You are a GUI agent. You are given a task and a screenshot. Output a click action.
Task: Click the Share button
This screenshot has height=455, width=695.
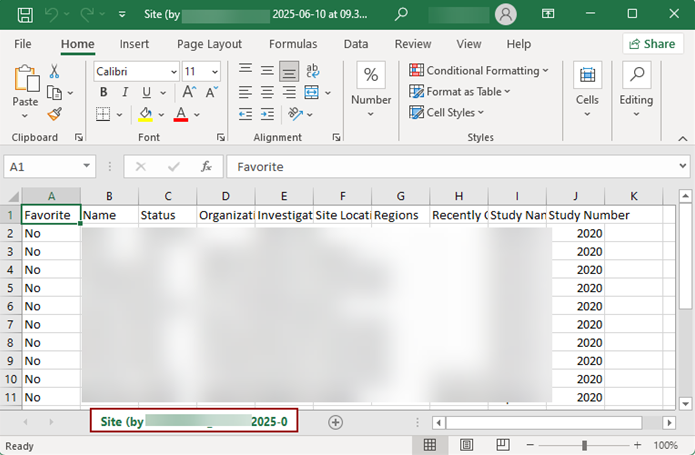(x=653, y=44)
